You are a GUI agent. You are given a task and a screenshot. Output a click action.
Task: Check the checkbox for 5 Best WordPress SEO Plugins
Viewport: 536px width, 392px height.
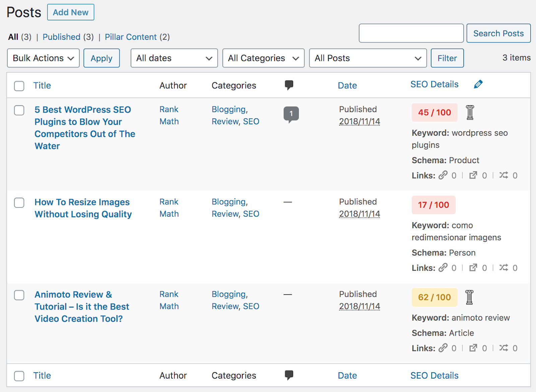pos(19,110)
